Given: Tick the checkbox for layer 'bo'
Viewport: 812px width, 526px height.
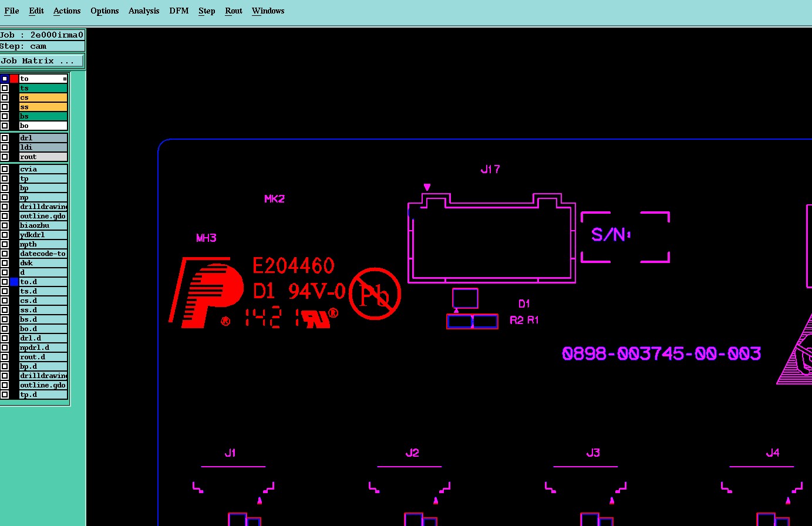Looking at the screenshot, I should click(x=5, y=126).
